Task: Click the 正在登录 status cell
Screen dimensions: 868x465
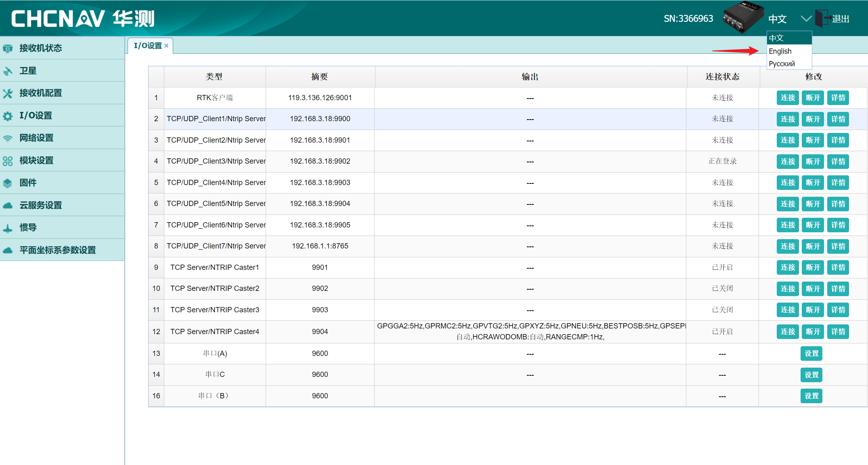Action: tap(723, 161)
